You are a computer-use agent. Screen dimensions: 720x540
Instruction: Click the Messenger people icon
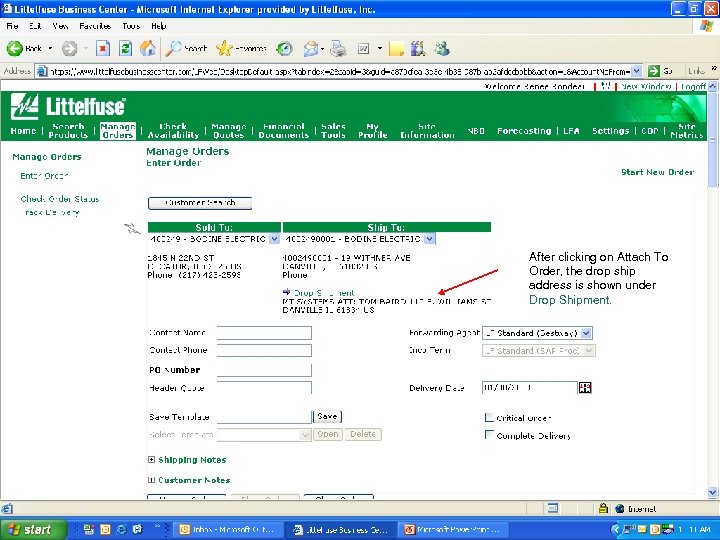(442, 48)
